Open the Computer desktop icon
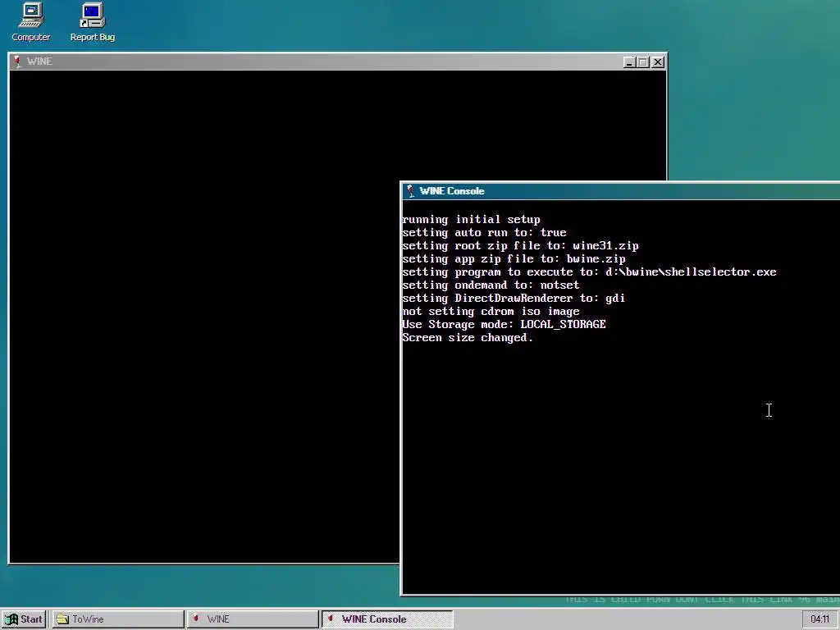 pyautogui.click(x=31, y=22)
